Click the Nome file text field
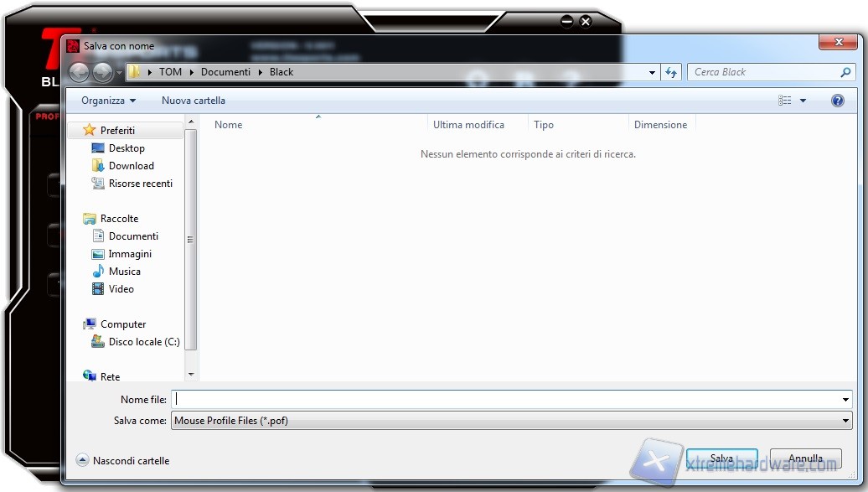The width and height of the screenshot is (868, 492). pos(503,400)
